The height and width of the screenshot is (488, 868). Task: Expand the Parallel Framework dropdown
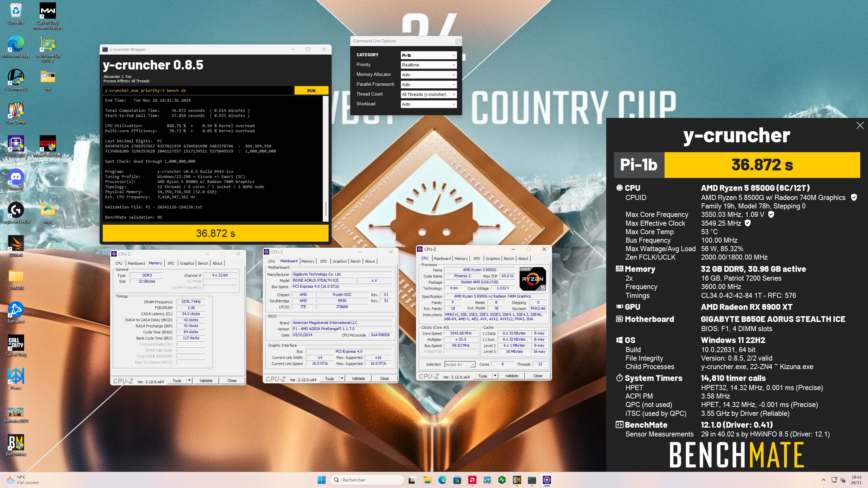[x=429, y=85]
